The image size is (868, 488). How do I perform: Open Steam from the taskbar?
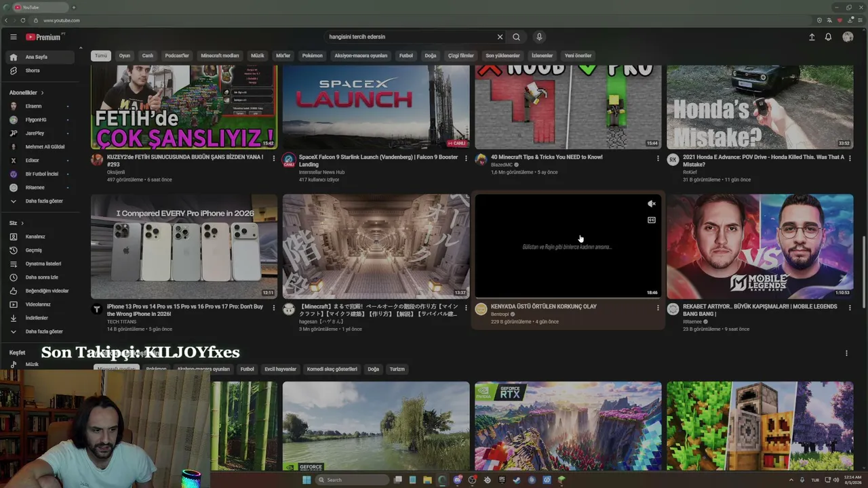(517, 480)
